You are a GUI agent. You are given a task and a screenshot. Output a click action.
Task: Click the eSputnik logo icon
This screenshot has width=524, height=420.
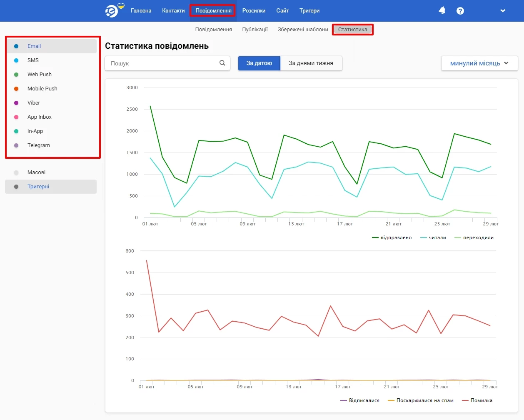tap(112, 11)
